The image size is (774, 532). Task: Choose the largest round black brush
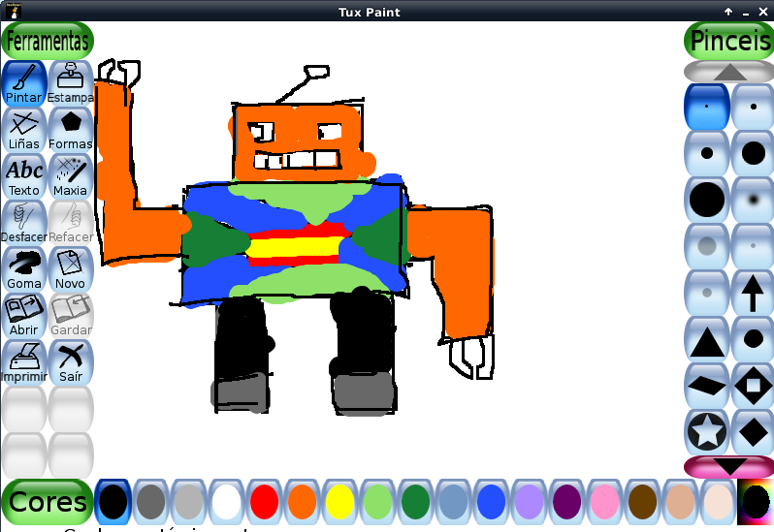[706, 200]
